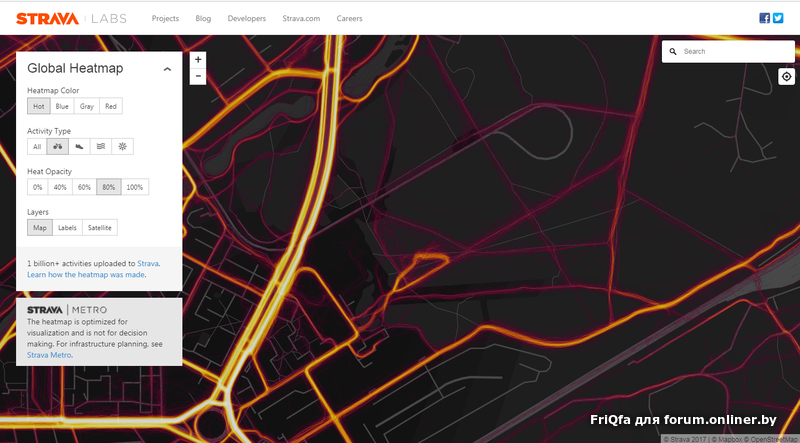
Task: Switch layer to Map
Action: click(x=40, y=228)
